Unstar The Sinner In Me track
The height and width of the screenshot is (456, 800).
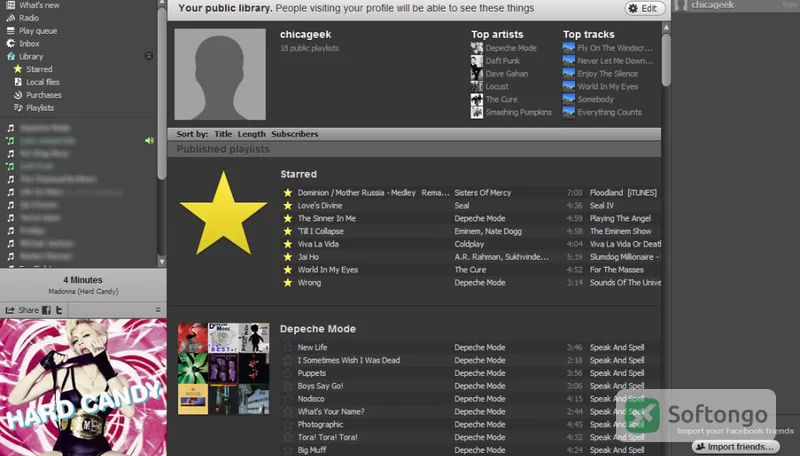pyautogui.click(x=288, y=218)
